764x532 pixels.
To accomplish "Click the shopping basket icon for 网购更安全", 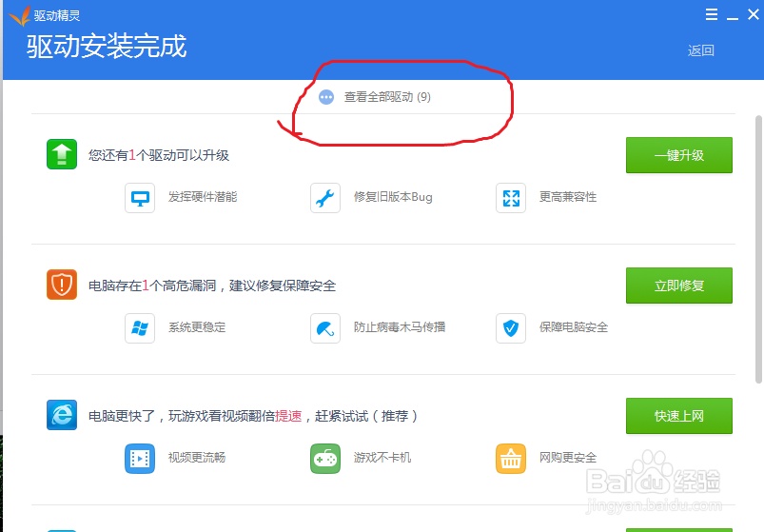I will pyautogui.click(x=511, y=459).
